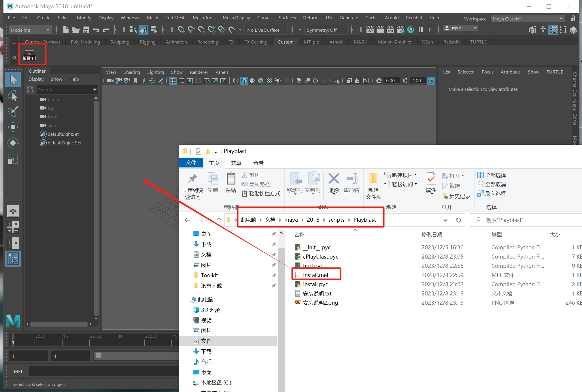Run the playblast tool shelf icon
The image size is (582, 392).
point(30,55)
